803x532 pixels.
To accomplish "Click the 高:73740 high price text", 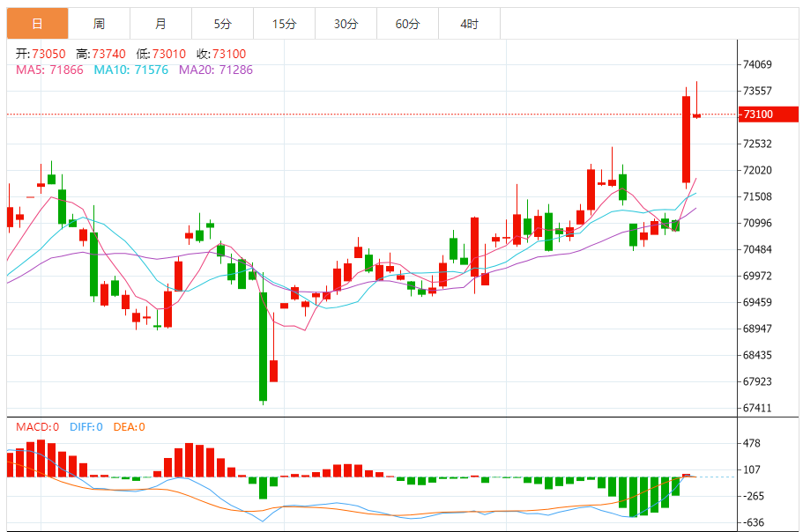I will [x=100, y=54].
